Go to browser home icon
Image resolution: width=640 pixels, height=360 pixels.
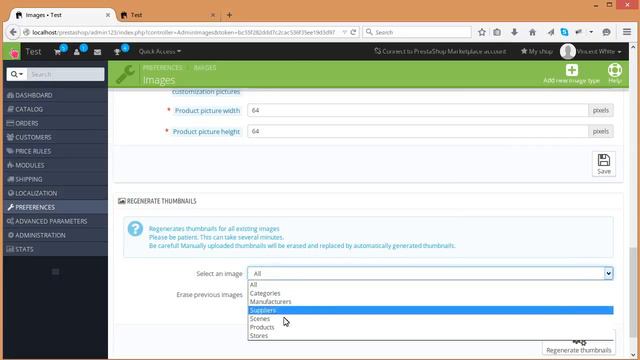(x=532, y=32)
